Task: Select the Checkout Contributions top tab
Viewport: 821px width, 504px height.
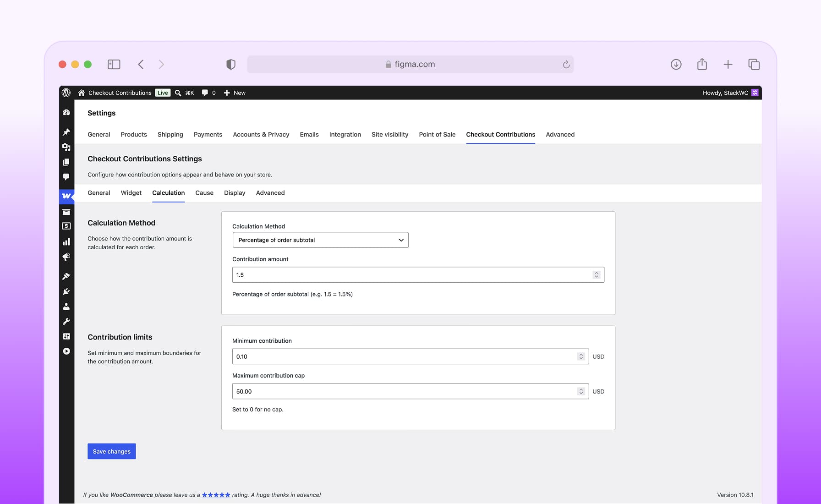Action: (501, 135)
